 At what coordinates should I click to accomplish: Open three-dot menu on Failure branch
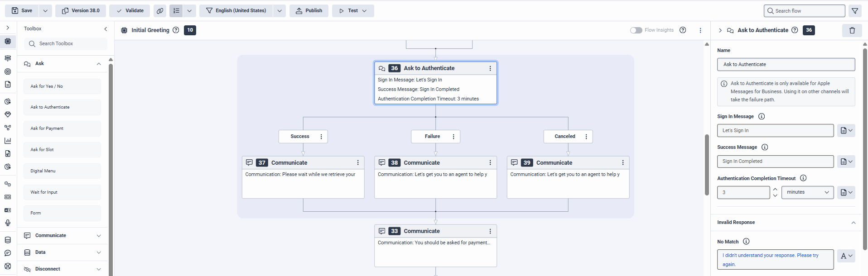(x=453, y=137)
